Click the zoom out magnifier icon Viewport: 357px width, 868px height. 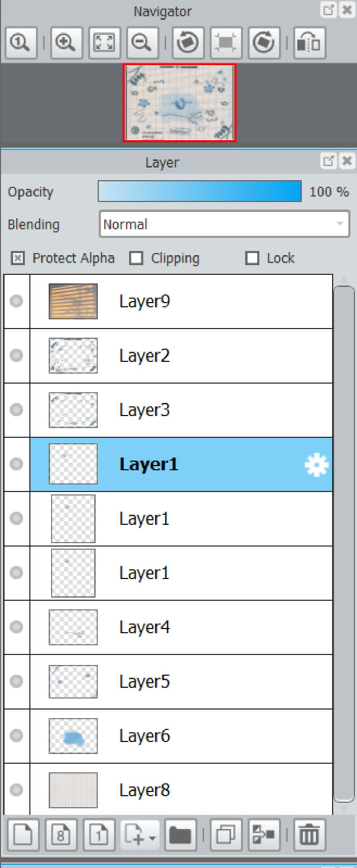click(x=142, y=43)
